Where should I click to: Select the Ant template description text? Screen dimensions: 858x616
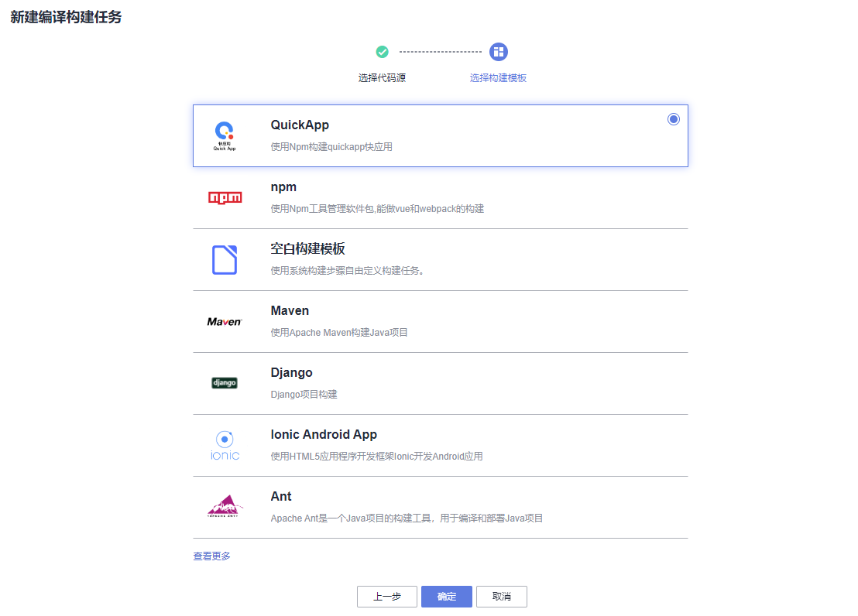tap(407, 518)
